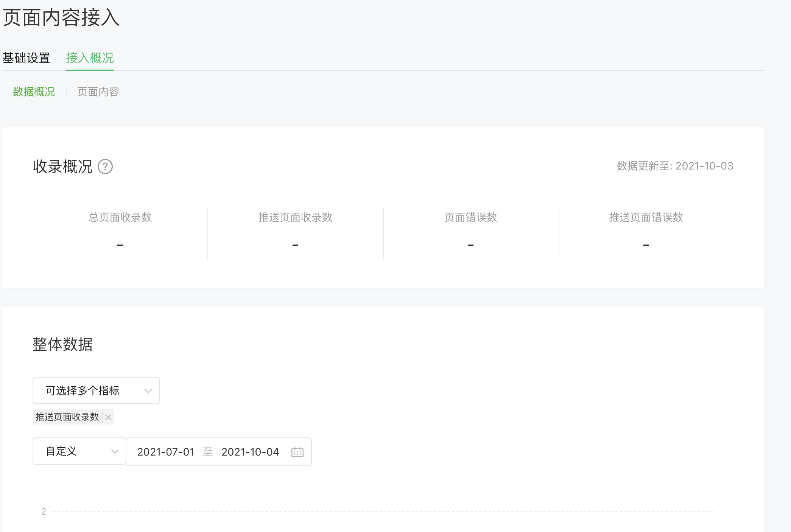Select the 接入概况 tab
Viewport: 791px width, 532px height.
point(90,58)
